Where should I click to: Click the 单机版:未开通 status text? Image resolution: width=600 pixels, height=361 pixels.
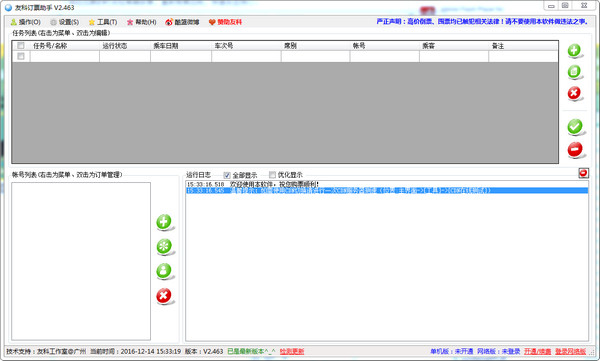coord(452,351)
